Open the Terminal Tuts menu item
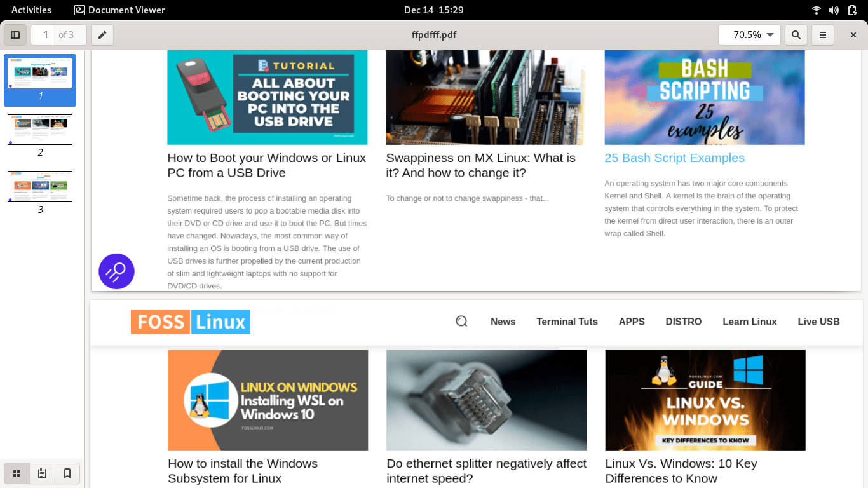Screen dimensions: 868x488 pyautogui.click(x=567, y=322)
